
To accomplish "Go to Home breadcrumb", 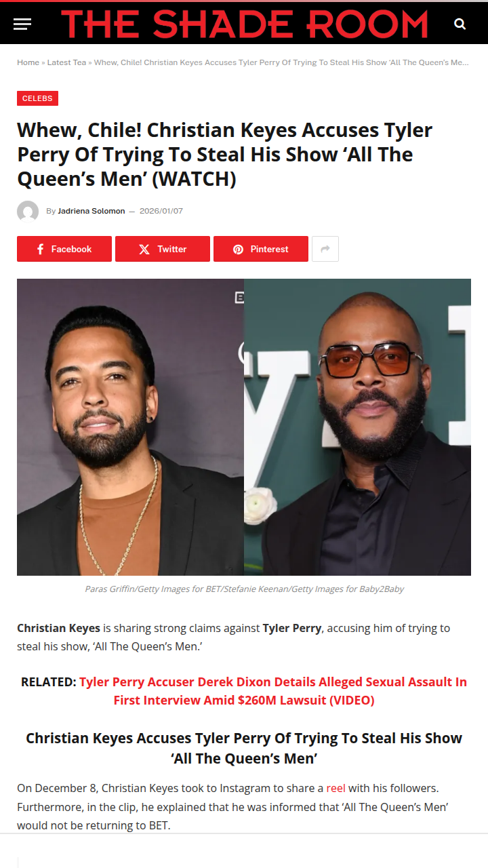I will click(x=28, y=62).
